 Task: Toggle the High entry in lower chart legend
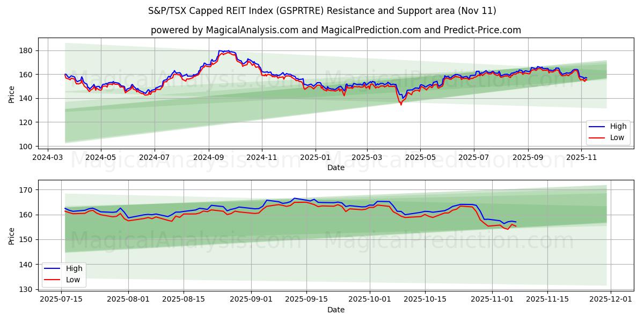(75, 268)
